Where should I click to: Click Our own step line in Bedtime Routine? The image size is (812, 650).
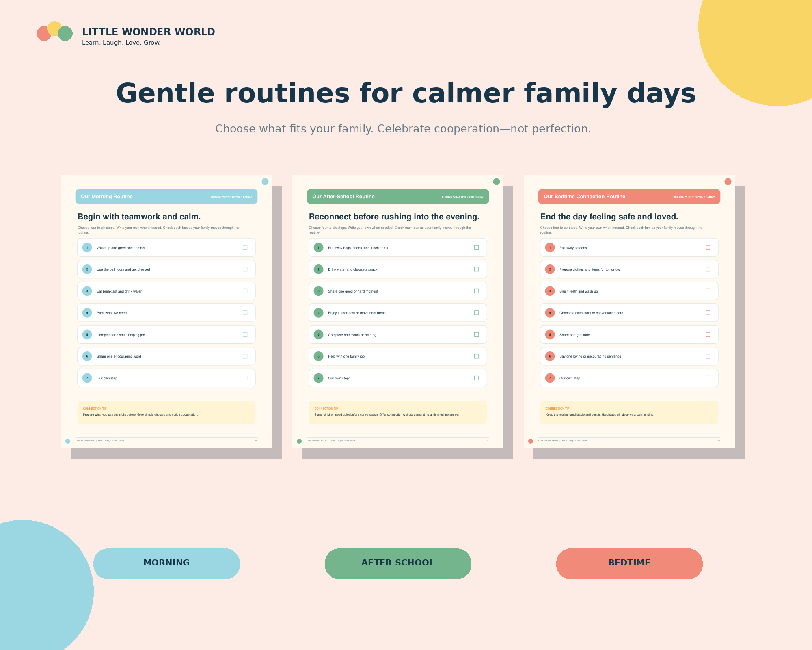click(607, 379)
